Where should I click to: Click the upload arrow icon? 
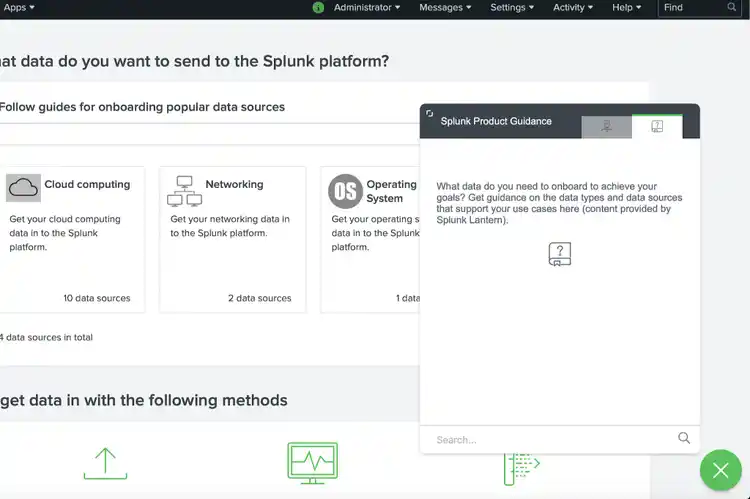(105, 462)
